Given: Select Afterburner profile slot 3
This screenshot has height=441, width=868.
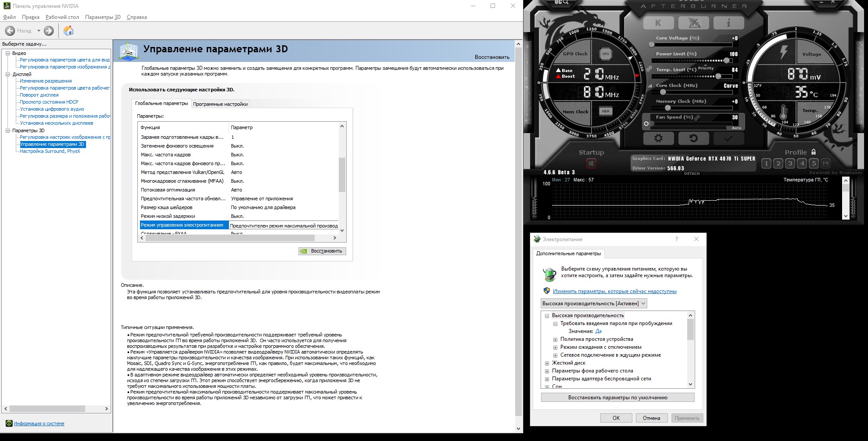Looking at the screenshot, I should coord(790,163).
